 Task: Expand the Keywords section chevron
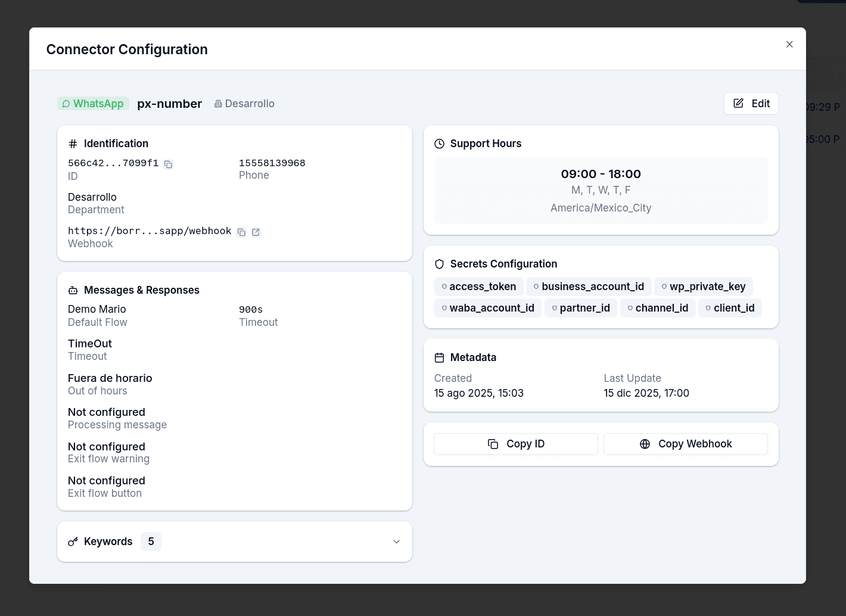coord(397,542)
